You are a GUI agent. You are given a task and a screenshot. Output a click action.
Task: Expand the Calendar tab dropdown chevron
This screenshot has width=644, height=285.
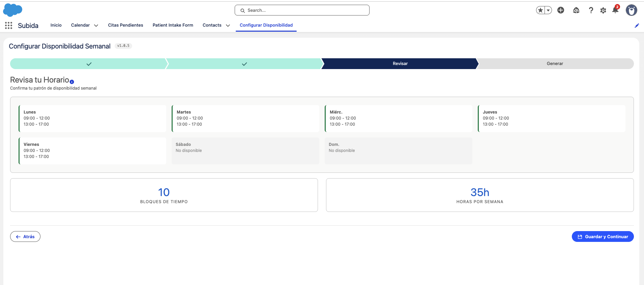pyautogui.click(x=96, y=25)
